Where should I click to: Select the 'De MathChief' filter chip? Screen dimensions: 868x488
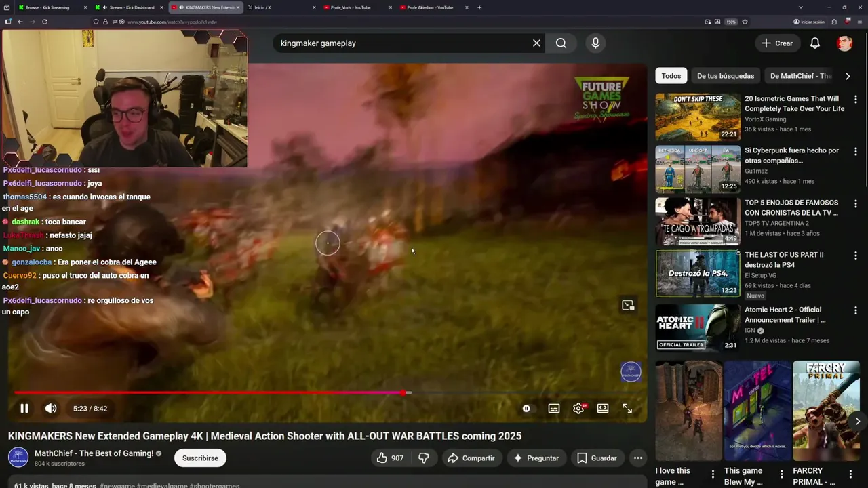(801, 76)
